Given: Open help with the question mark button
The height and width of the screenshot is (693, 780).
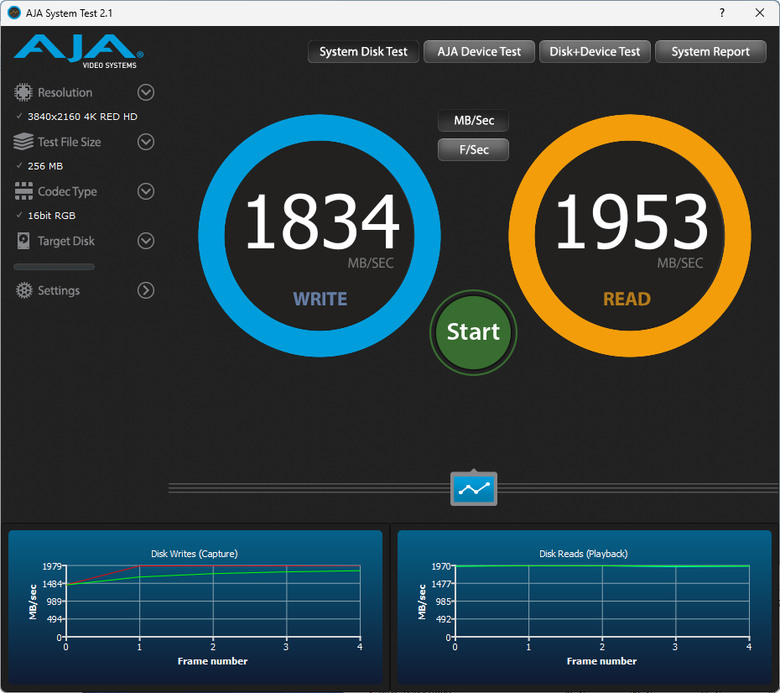Looking at the screenshot, I should 722,13.
